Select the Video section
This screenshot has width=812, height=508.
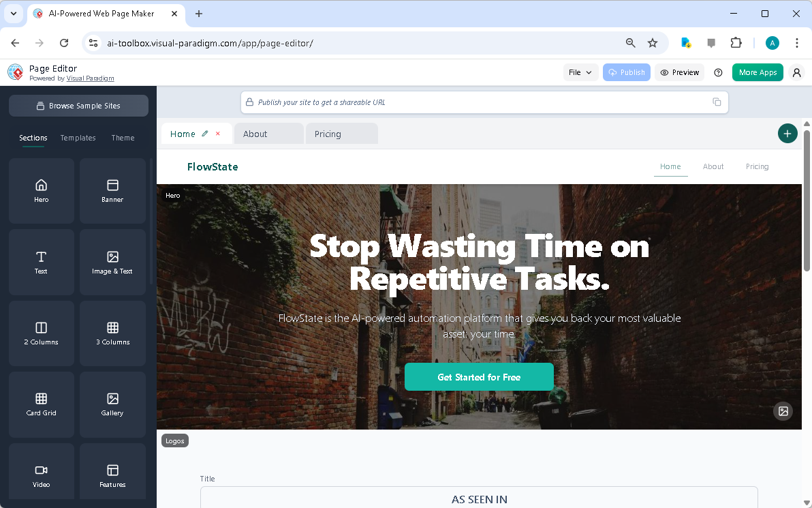pos(41,471)
